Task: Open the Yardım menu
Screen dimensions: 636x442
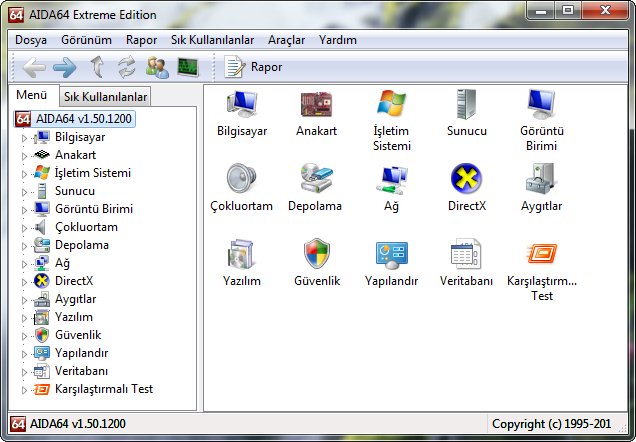Action: pyautogui.click(x=338, y=40)
